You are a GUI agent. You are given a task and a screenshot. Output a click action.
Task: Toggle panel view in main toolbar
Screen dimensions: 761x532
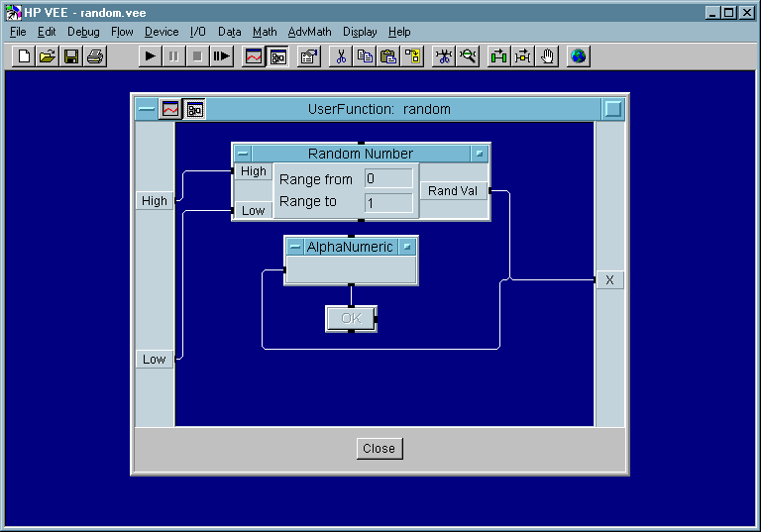click(x=254, y=56)
